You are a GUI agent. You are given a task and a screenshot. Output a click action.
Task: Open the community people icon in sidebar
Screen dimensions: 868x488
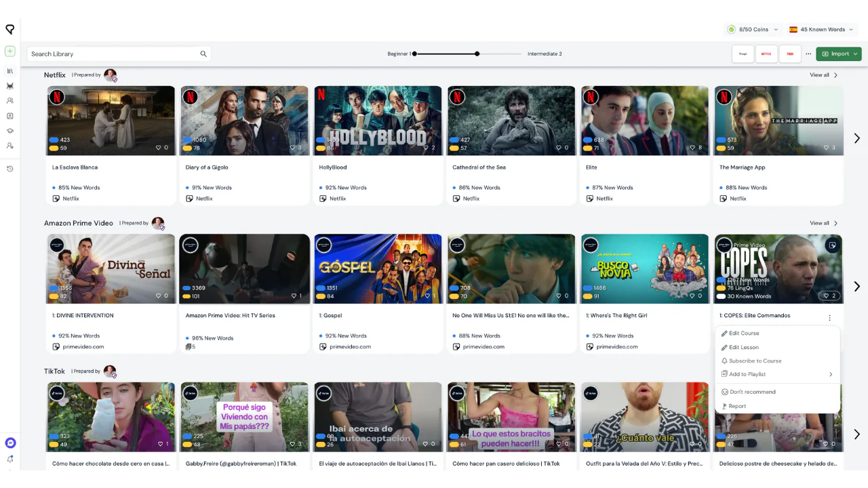pos(9,100)
